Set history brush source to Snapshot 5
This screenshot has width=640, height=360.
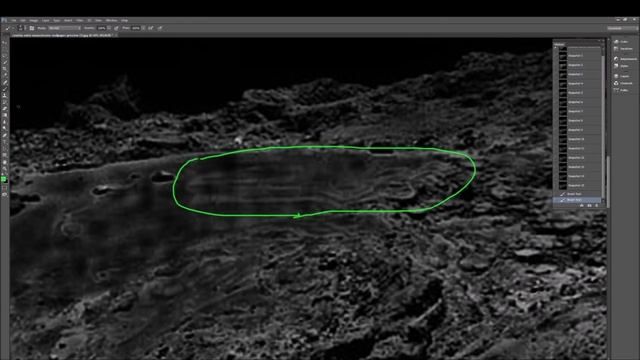point(556,93)
